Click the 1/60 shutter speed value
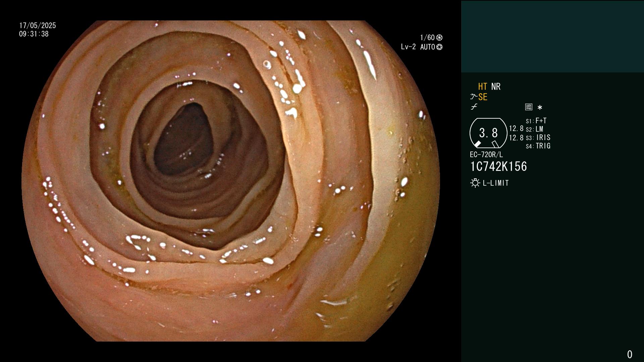644x362 pixels. 427,38
